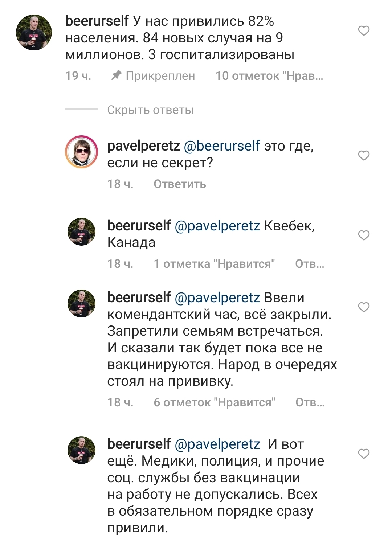View "6 отметок Нравится" on curfew reply
The width and height of the screenshot is (392, 545).
[214, 402]
